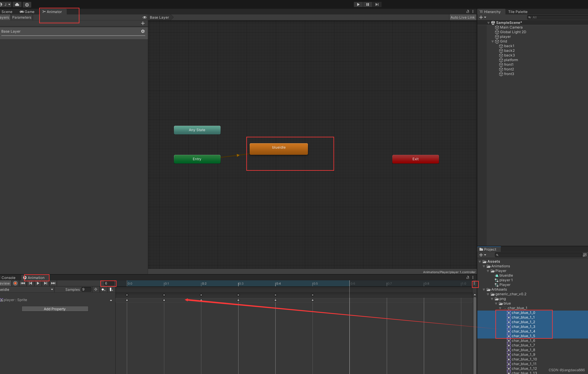Collapse the ArtAssets folder
Screen dimensions: 588x374
click(484, 290)
